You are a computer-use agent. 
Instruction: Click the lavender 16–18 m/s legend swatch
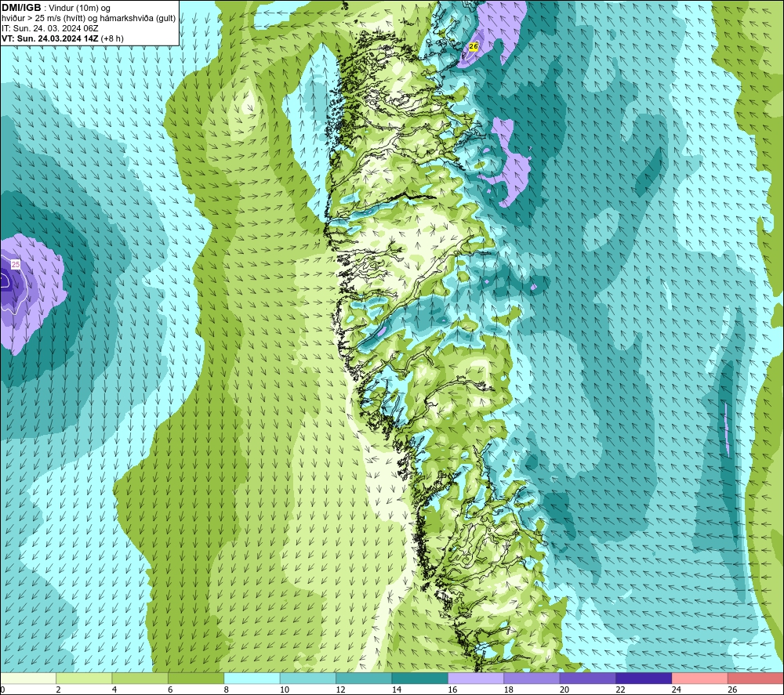tap(476, 678)
